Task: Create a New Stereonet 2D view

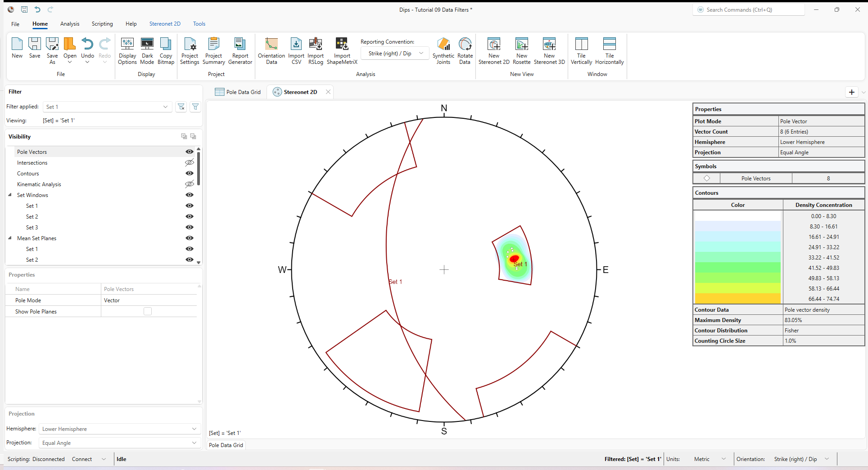Action: coord(493,49)
